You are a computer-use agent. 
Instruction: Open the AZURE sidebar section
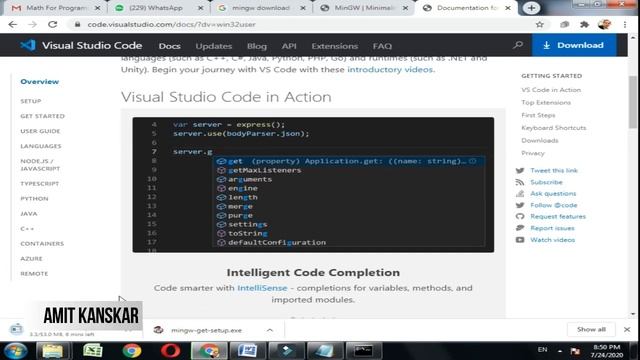[x=31, y=259]
